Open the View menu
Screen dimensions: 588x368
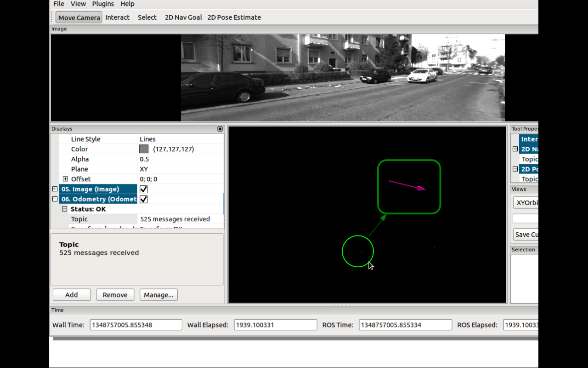(78, 4)
